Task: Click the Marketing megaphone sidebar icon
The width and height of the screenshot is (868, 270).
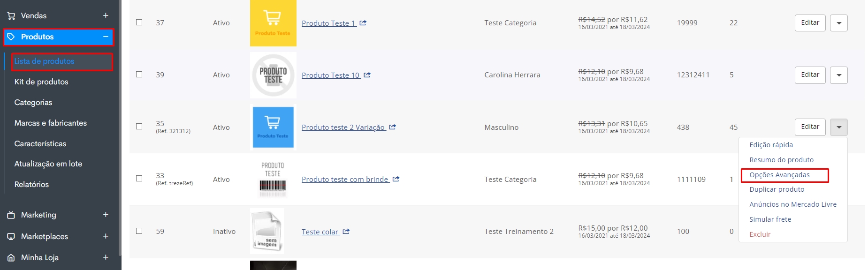Action: (x=11, y=215)
